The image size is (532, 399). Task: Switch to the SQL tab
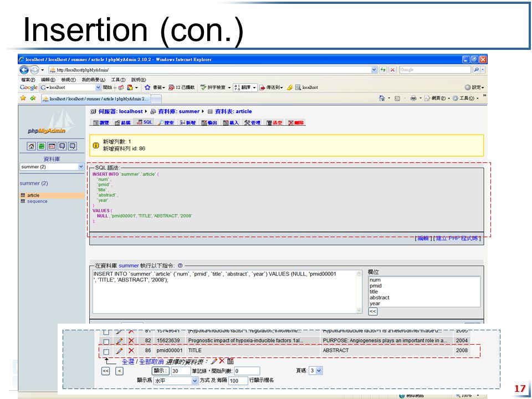point(145,122)
